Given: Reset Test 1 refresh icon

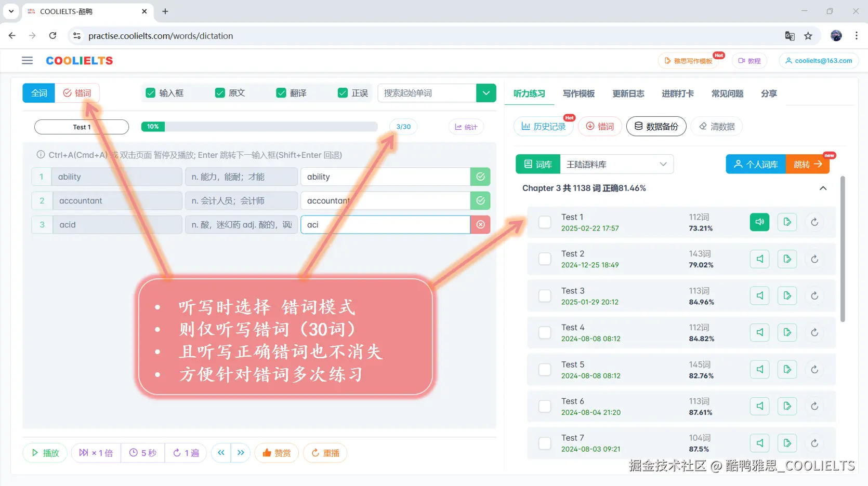Looking at the screenshot, I should [814, 222].
